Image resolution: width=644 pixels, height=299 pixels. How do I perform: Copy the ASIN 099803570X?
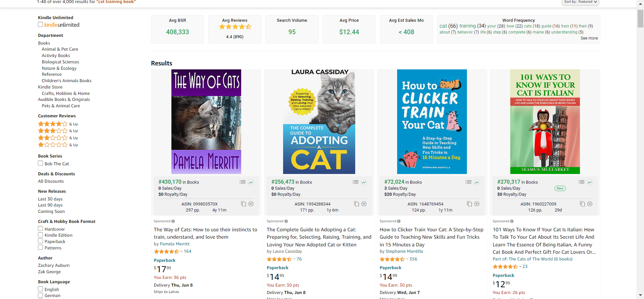coord(244,204)
